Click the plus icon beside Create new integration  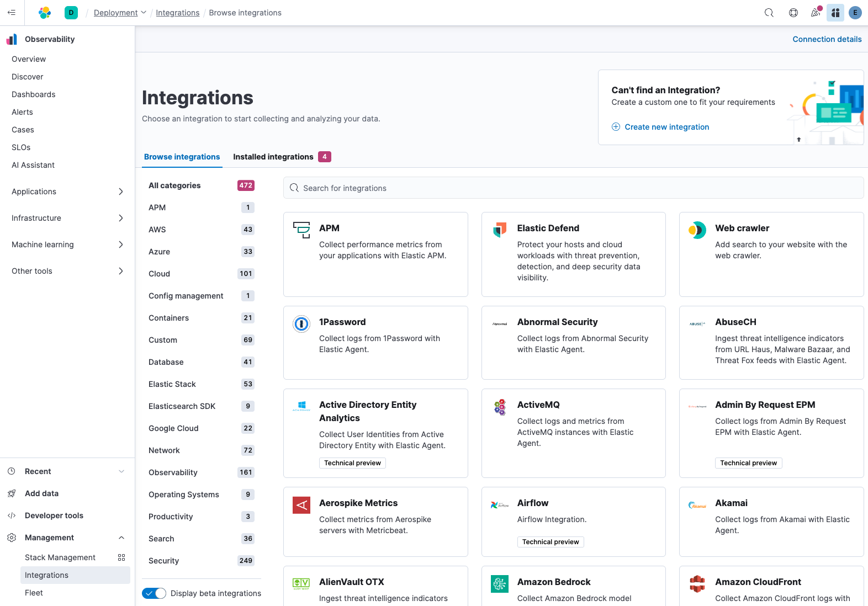click(x=616, y=127)
